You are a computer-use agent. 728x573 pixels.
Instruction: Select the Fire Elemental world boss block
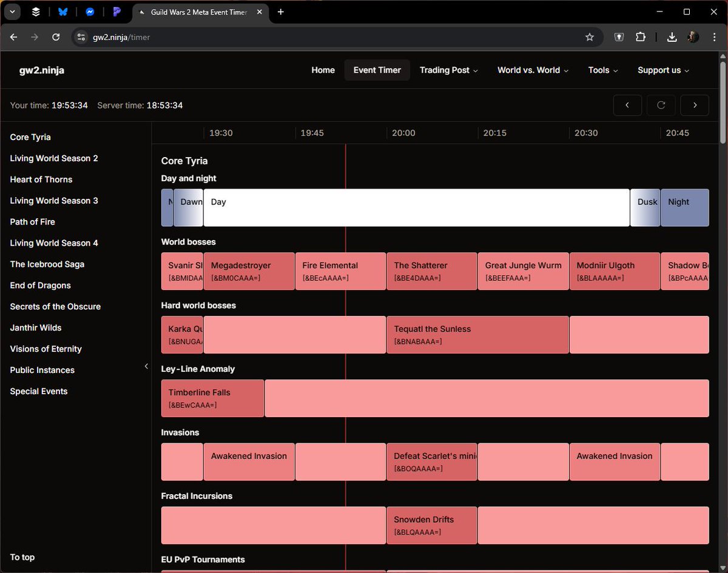pos(340,271)
